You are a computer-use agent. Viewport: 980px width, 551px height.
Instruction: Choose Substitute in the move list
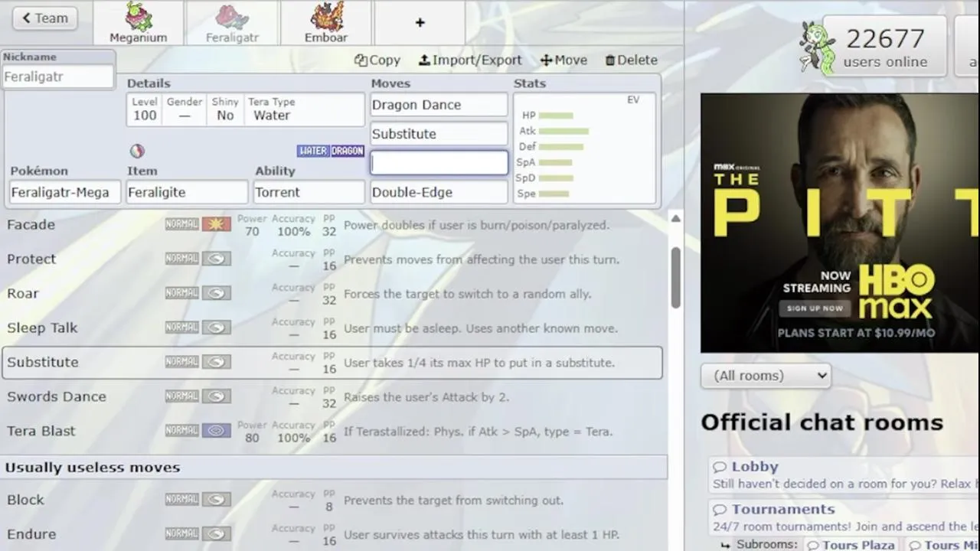coord(332,363)
